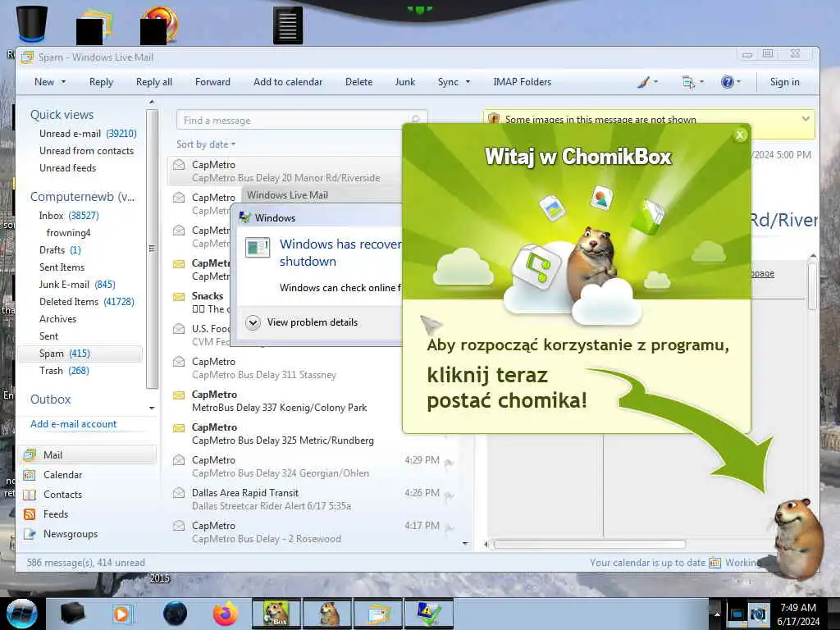Open media player icon on taskbar
The height and width of the screenshot is (630, 840).
[121, 614]
